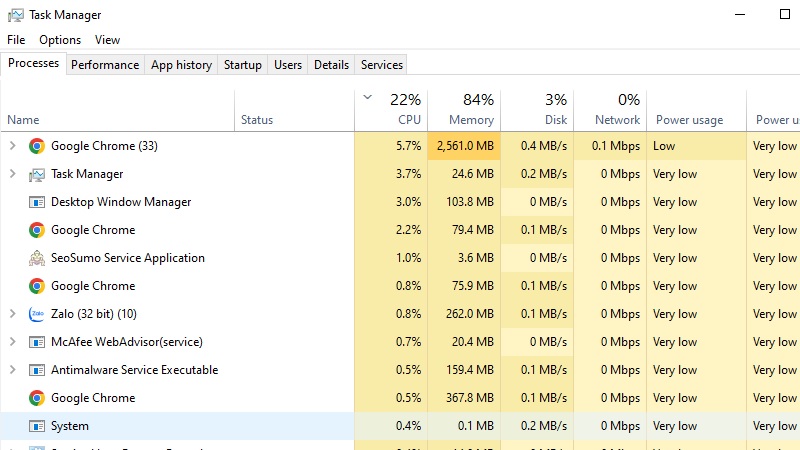Viewport: 800px width, 450px height.
Task: Click the Zalo (32 bit) icon
Action: (x=37, y=314)
